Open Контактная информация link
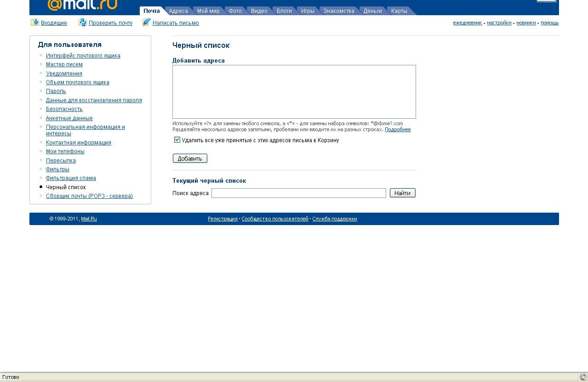 79,143
